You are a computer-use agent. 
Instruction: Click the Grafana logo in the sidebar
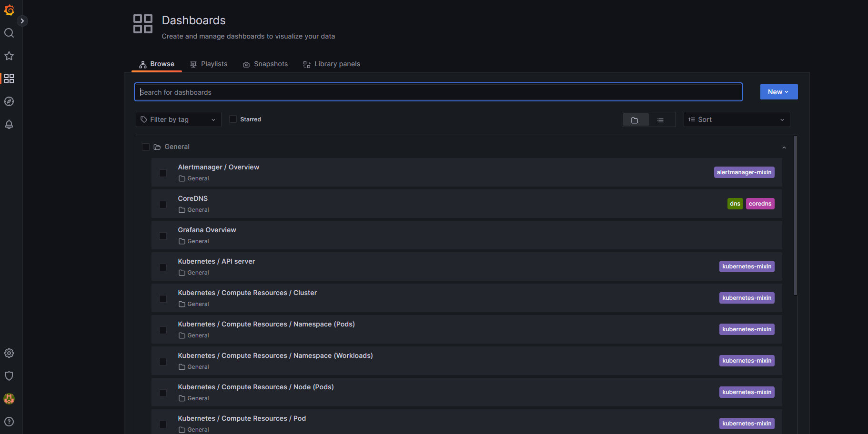pos(9,10)
